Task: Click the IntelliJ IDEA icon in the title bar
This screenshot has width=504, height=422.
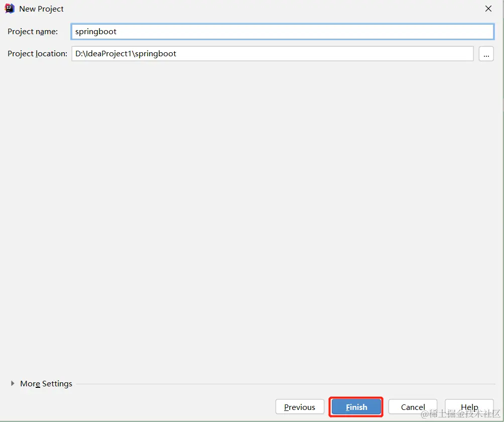Action: tap(10, 9)
